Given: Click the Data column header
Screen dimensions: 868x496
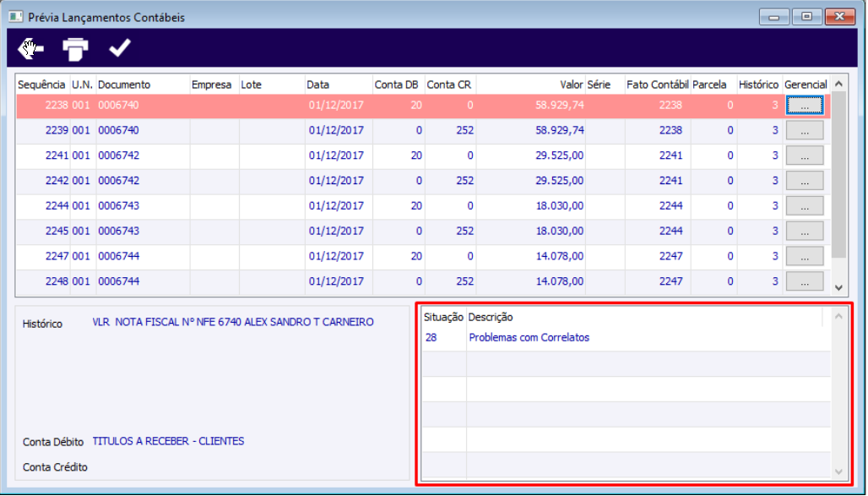Looking at the screenshot, I should (339, 84).
